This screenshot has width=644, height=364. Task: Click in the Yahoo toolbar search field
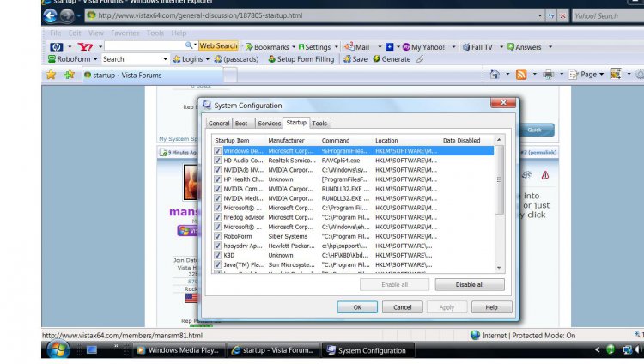(x=145, y=46)
